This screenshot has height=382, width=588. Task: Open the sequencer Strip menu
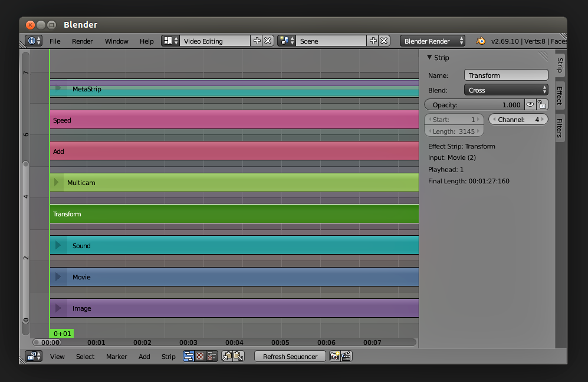(168, 357)
